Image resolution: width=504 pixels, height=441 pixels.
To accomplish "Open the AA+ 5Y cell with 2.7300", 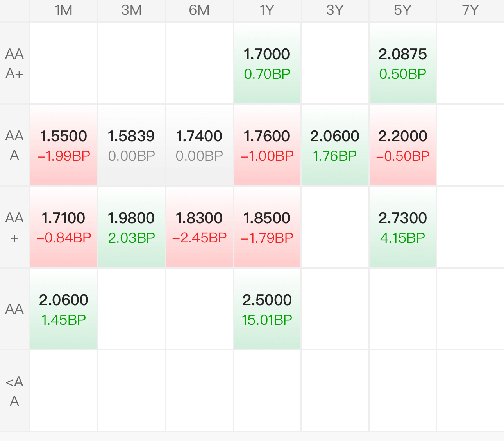I will 402,227.
